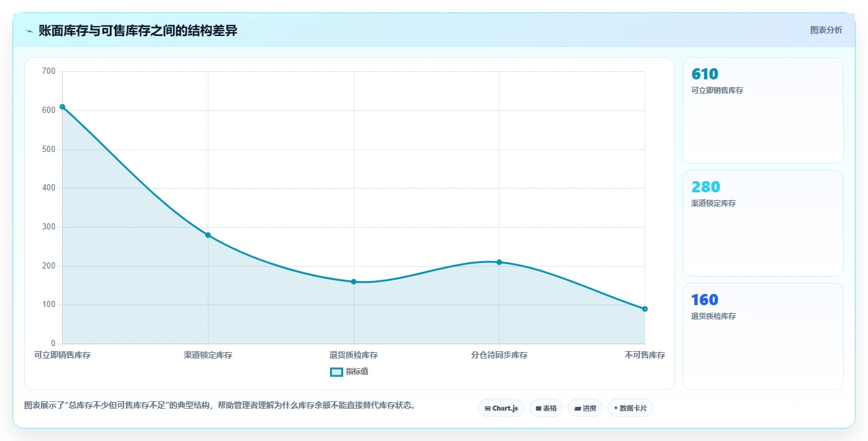
Task: Click the y-axis value 400
Action: (x=49, y=188)
